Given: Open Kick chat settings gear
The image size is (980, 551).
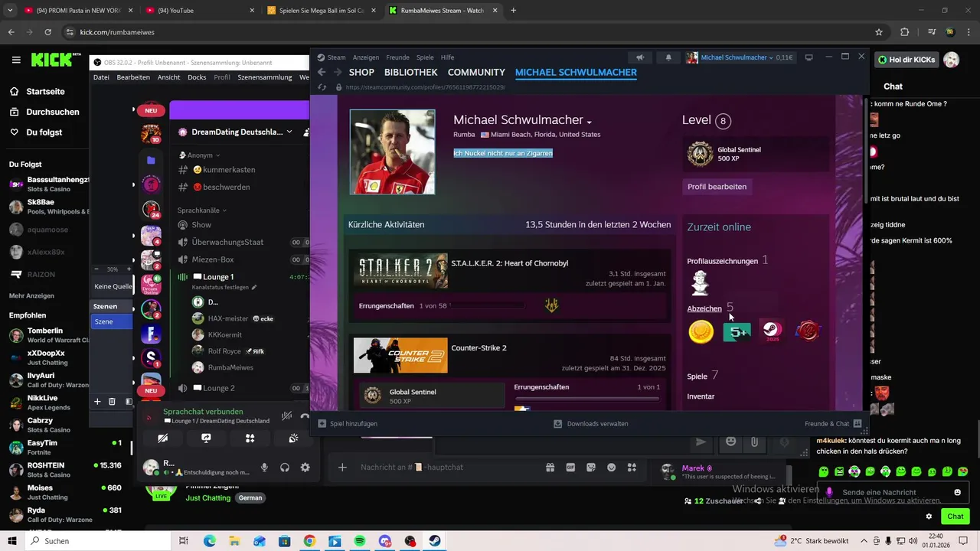Looking at the screenshot, I should [x=929, y=517].
